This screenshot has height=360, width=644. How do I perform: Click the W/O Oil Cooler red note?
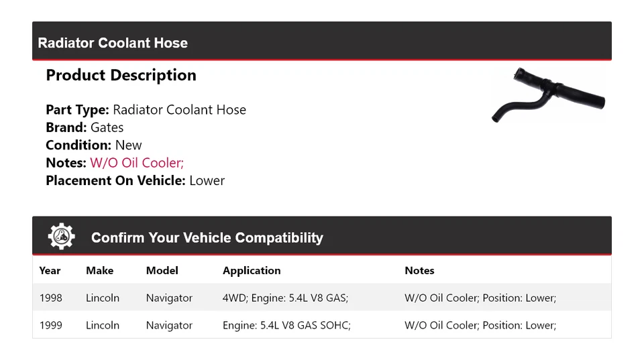[137, 163]
